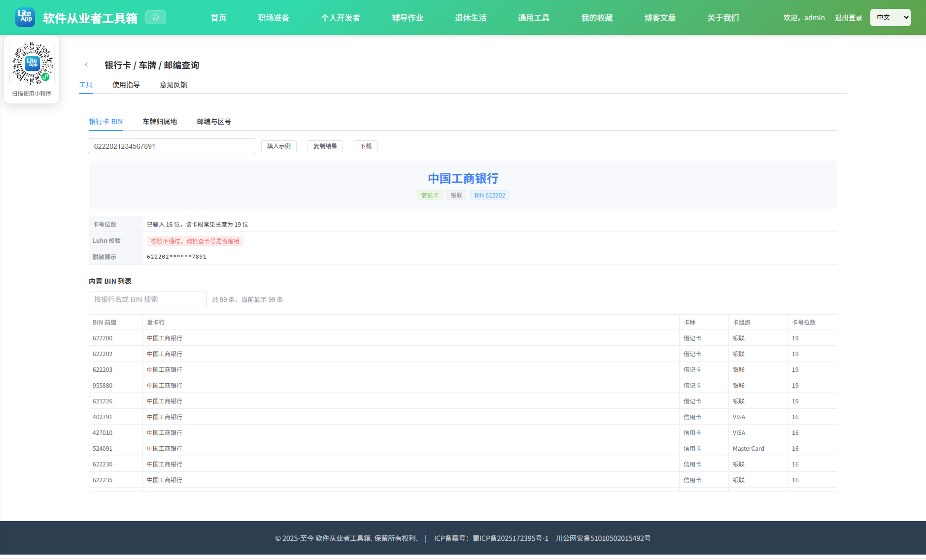
Task: Click BIN 622203 in the list
Action: (x=103, y=370)
